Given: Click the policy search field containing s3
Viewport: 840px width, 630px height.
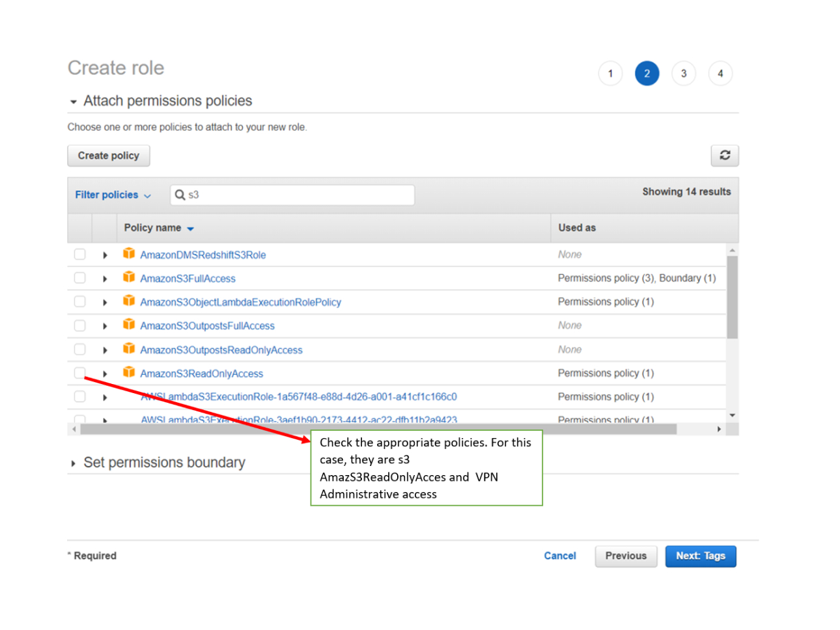Looking at the screenshot, I should click(292, 195).
